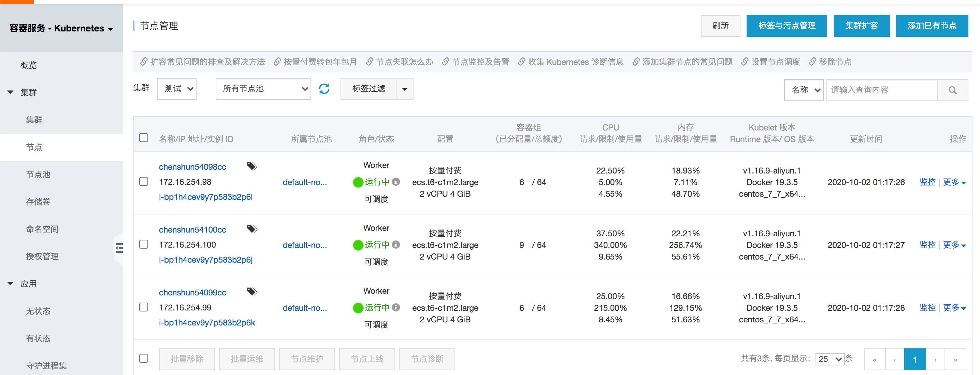980x375 pixels.
Task: Click the tag icon beside chenshun54099cc
Action: click(x=252, y=292)
